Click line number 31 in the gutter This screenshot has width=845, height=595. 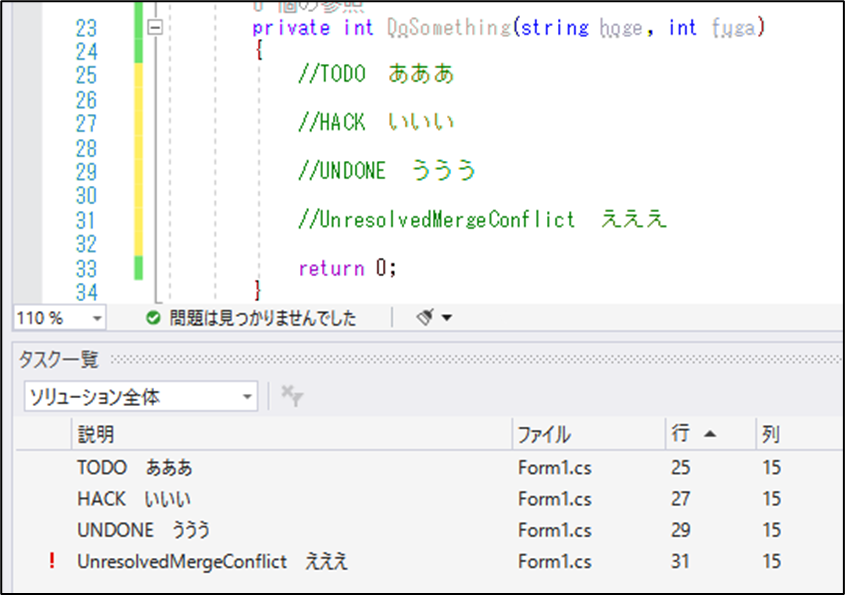coord(85,220)
